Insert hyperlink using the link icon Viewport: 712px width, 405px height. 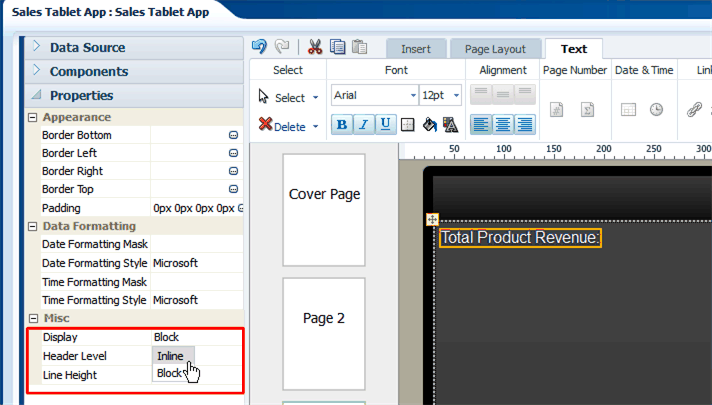pyautogui.click(x=693, y=110)
